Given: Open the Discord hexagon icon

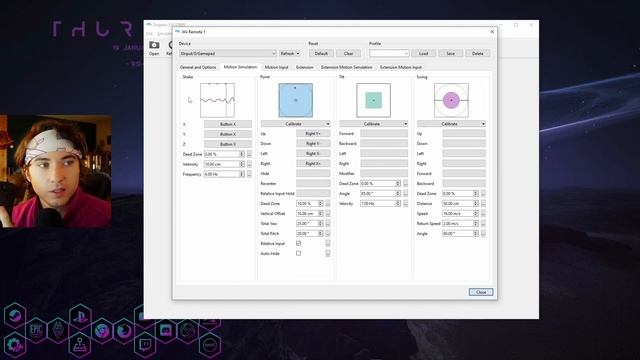Looking at the screenshot, I should click(x=167, y=330).
